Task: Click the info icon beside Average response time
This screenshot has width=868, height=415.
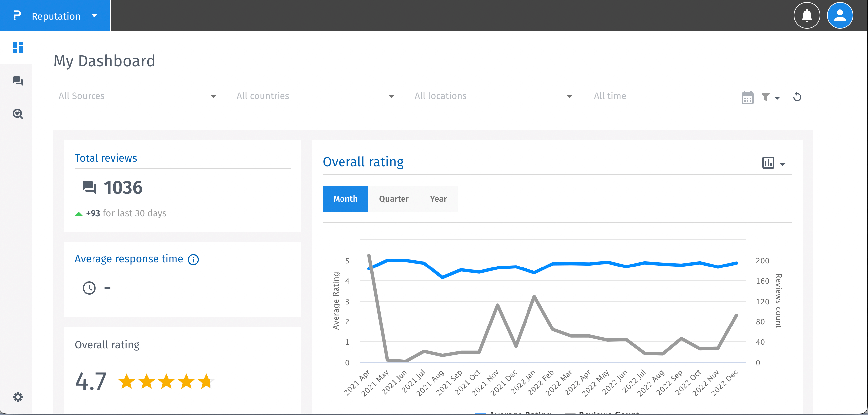Action: (193, 259)
